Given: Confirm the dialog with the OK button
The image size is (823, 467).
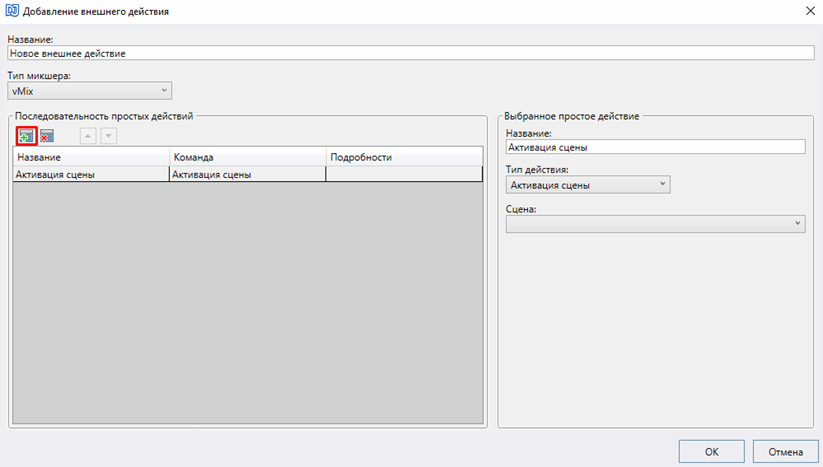Looking at the screenshot, I should [711, 452].
